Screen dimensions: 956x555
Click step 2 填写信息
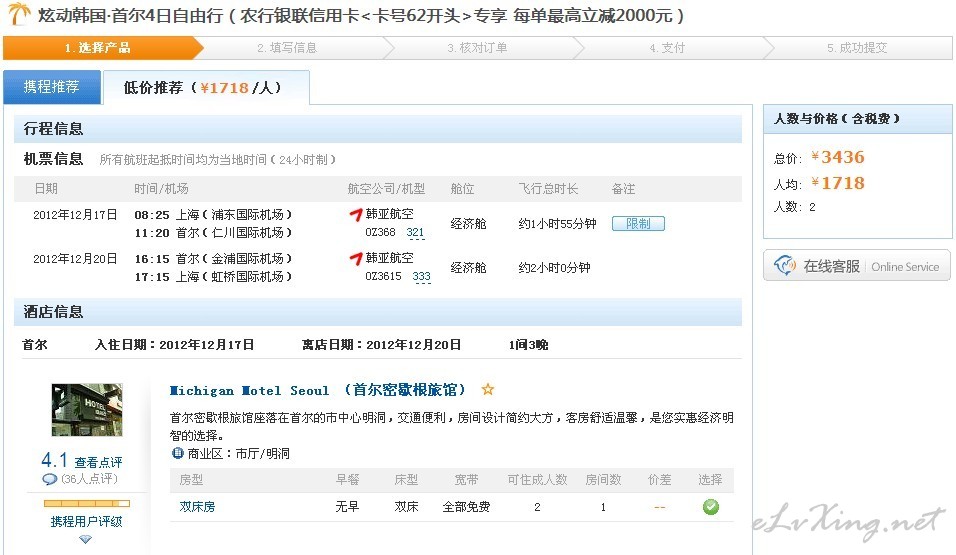coord(287,48)
